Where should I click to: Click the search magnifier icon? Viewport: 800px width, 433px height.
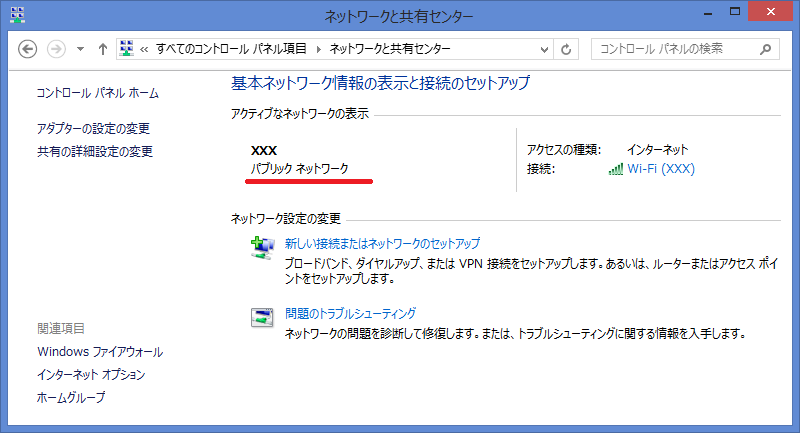765,49
